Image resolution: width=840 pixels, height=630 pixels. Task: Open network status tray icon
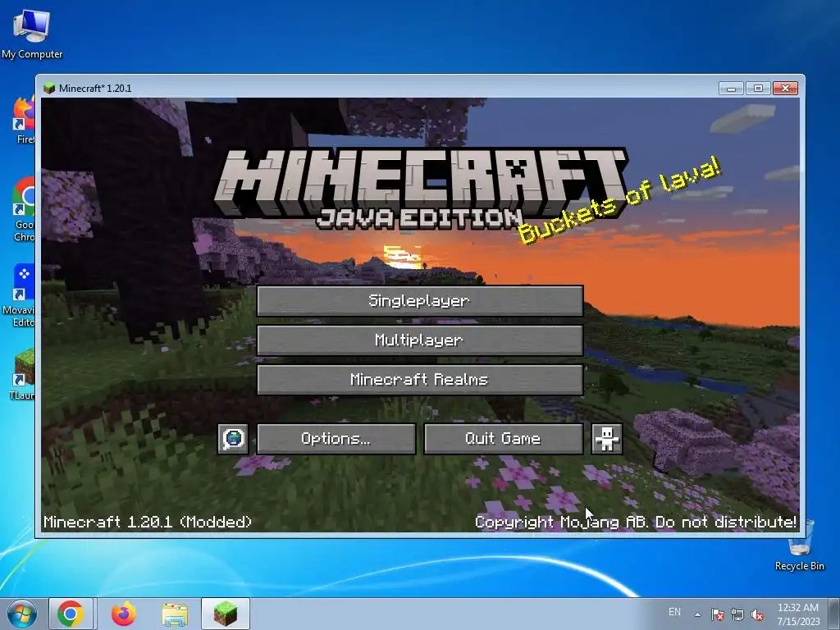coord(737,614)
